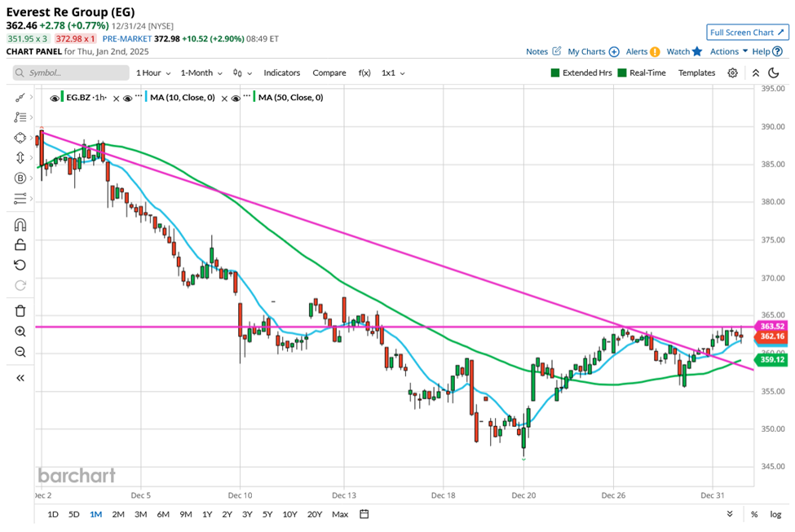Open the chart settings gear

click(732, 73)
